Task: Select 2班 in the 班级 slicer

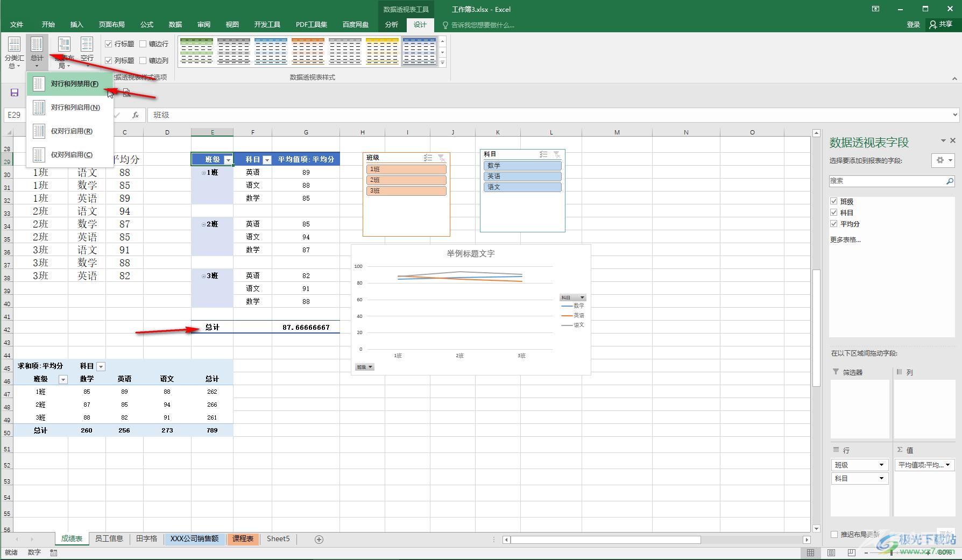Action: [406, 180]
